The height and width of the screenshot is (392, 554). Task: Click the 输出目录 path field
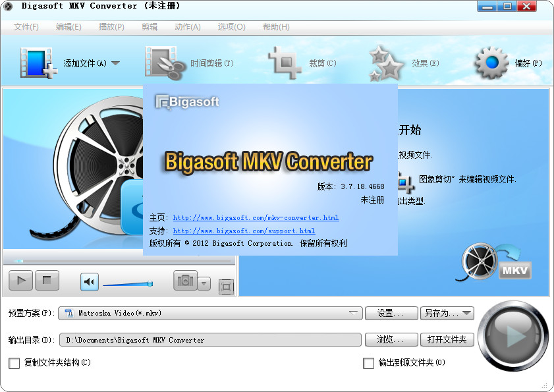click(x=210, y=340)
